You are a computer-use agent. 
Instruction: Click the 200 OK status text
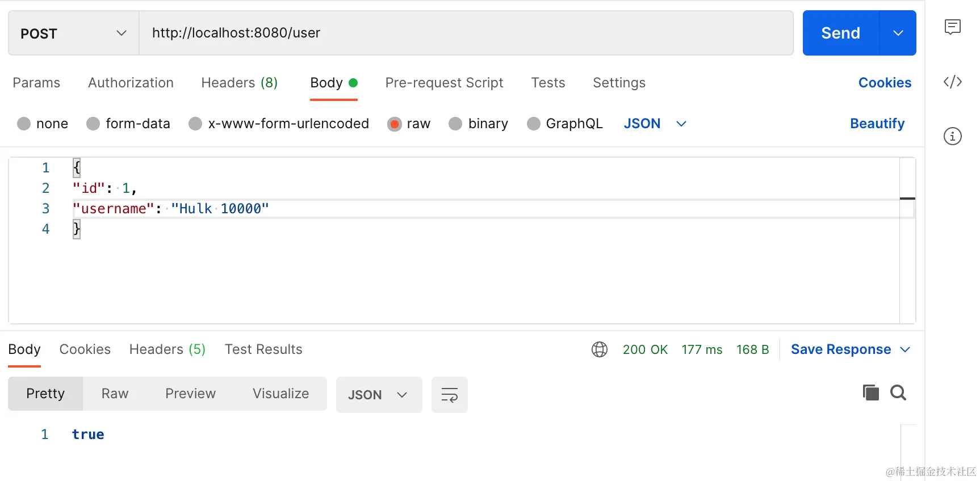click(645, 349)
